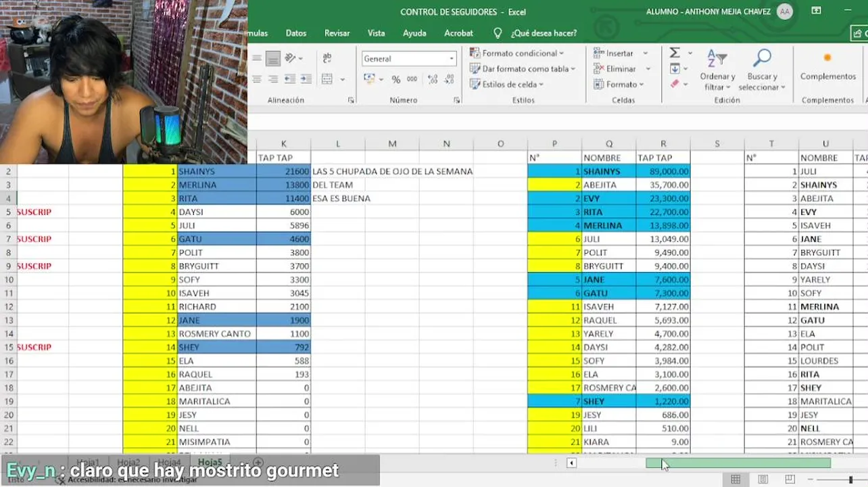Screen dimensions: 868x487
Task: Select cell MARITALICA in column J
Action: coord(217,401)
